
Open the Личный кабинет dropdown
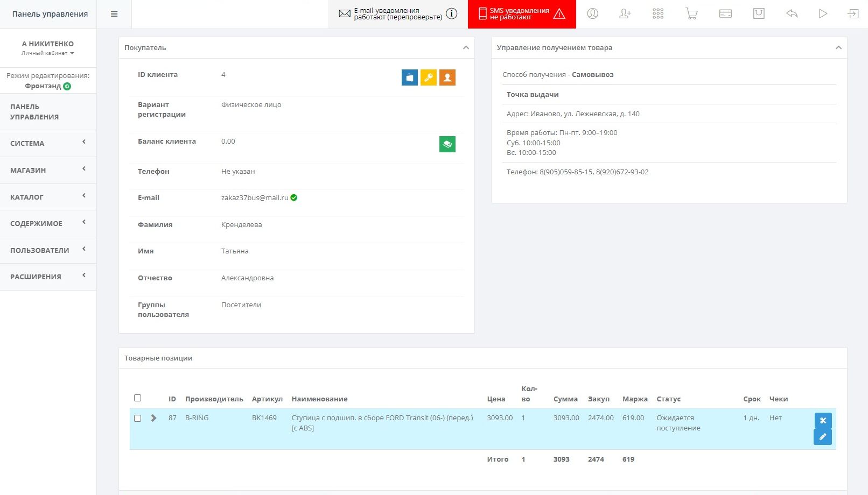[48, 53]
